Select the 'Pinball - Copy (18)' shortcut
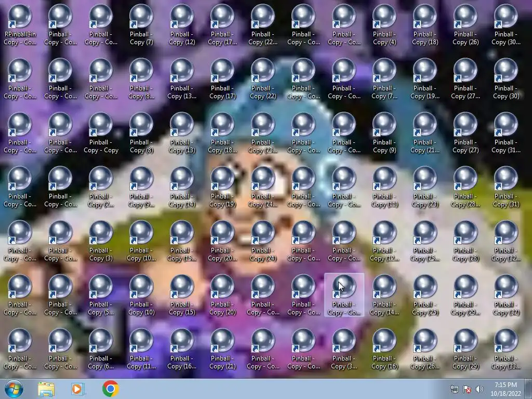 tap(425, 25)
